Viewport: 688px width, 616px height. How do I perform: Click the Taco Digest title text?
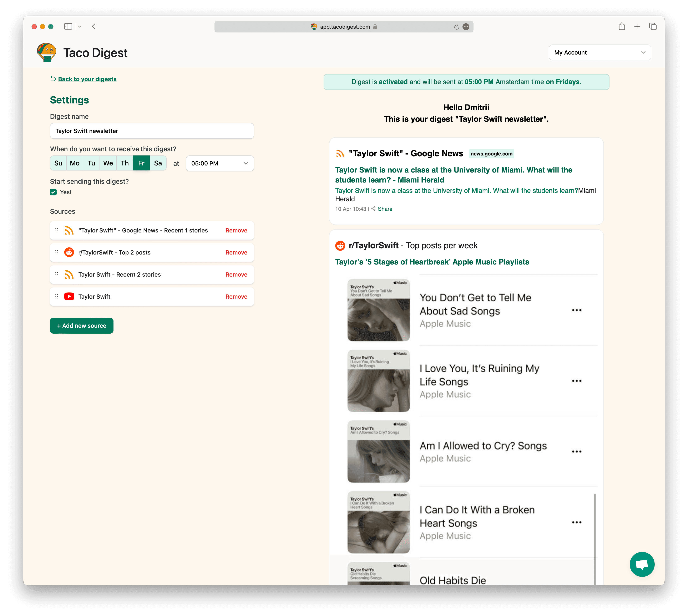tap(96, 53)
